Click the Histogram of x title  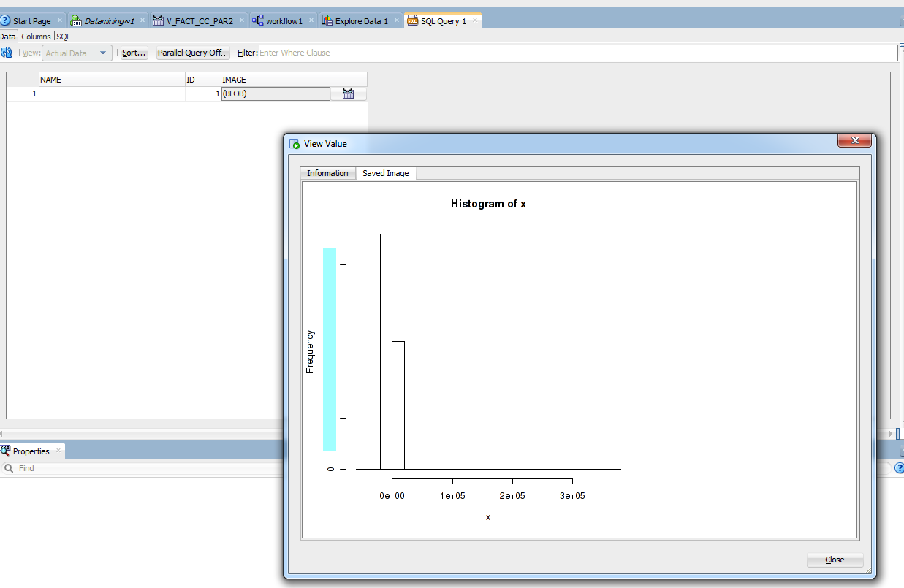click(x=488, y=204)
